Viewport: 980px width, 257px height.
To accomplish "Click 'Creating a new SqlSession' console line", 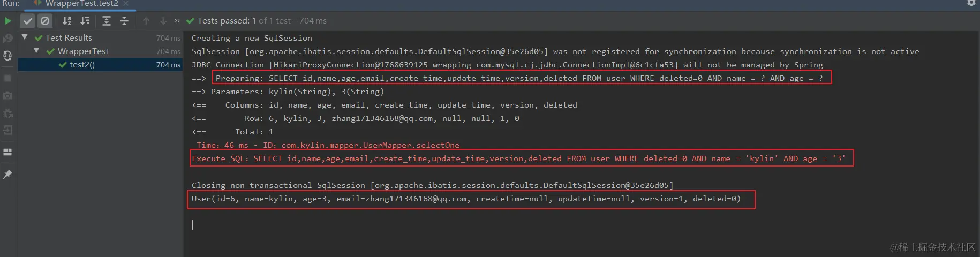I will [252, 38].
